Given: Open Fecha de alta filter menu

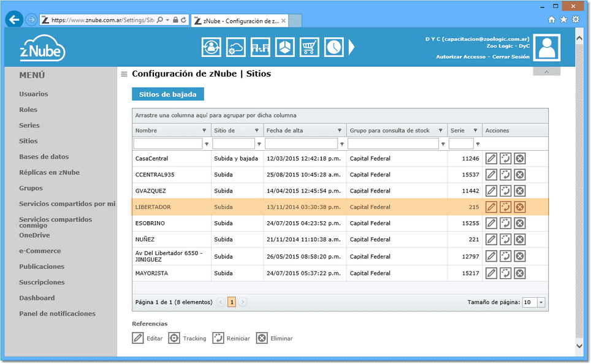Looking at the screenshot, I should [x=340, y=131].
